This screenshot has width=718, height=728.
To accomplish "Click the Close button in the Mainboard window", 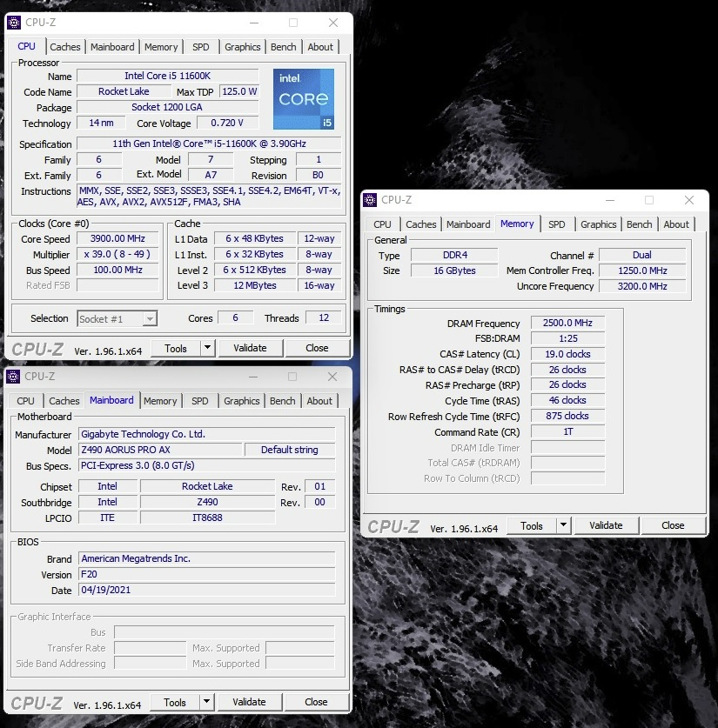I will click(316, 702).
